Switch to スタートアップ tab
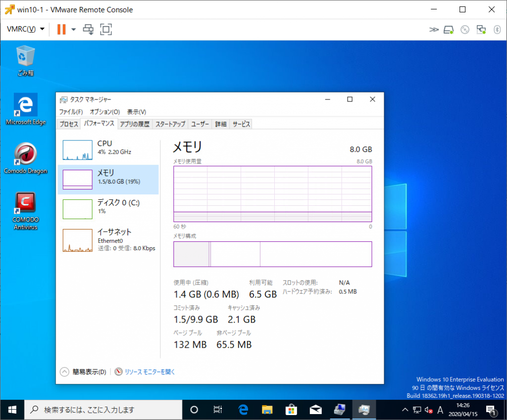This screenshot has height=420, width=507. [x=170, y=124]
